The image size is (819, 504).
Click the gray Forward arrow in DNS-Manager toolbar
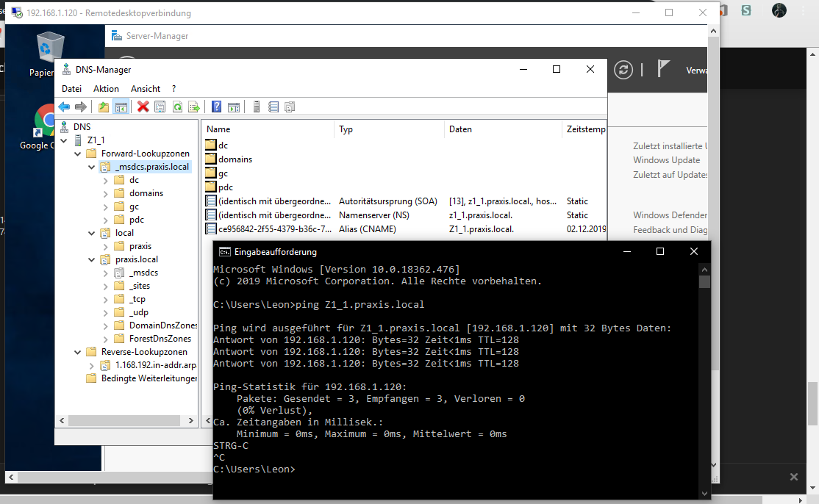coord(80,107)
